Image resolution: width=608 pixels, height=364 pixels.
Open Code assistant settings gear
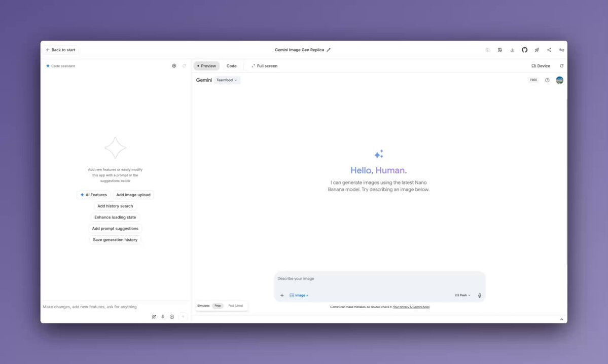pos(174,66)
